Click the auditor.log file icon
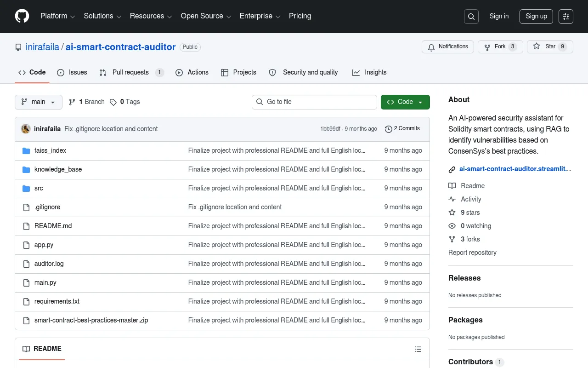Image resolution: width=588 pixels, height=368 pixels. 26,264
